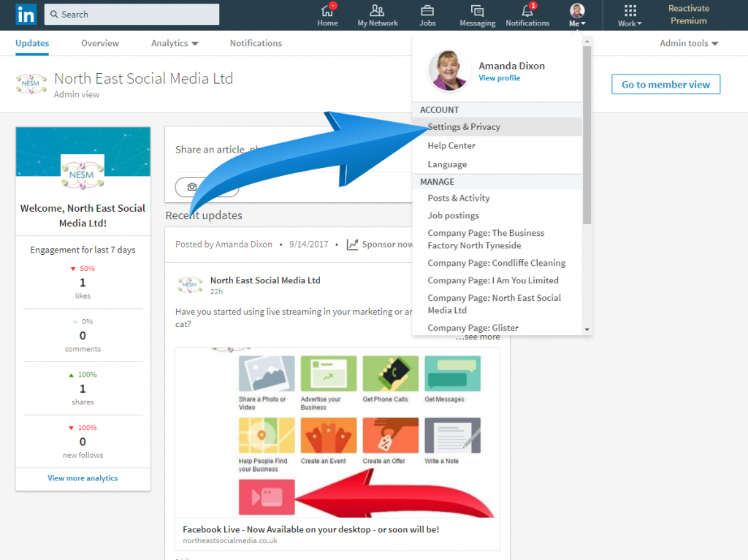Click the NESM company logo beside page title

coord(31,83)
